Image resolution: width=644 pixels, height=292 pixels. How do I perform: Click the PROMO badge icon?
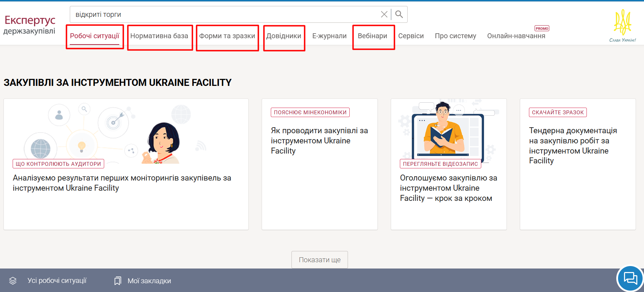click(542, 28)
